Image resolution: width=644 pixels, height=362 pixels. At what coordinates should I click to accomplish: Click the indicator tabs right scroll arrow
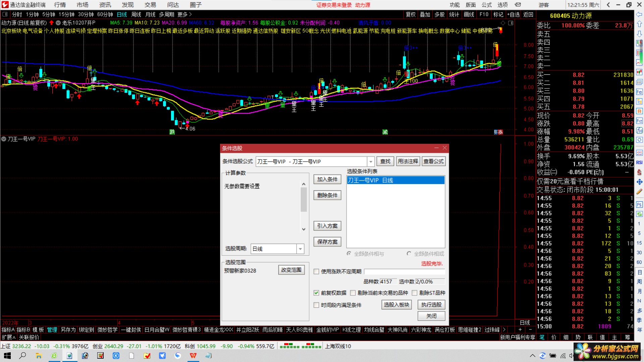(504, 330)
